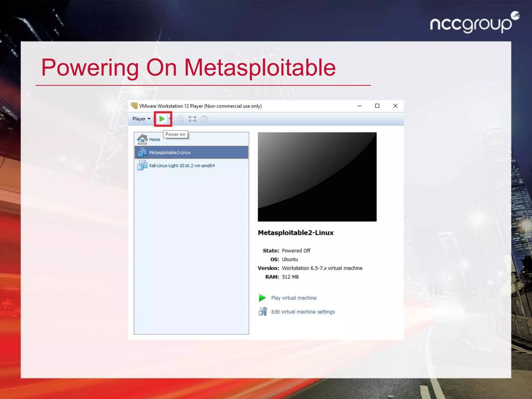Click the VMware icon in title bar
Image resolution: width=532 pixels, height=399 pixels.
click(x=134, y=106)
